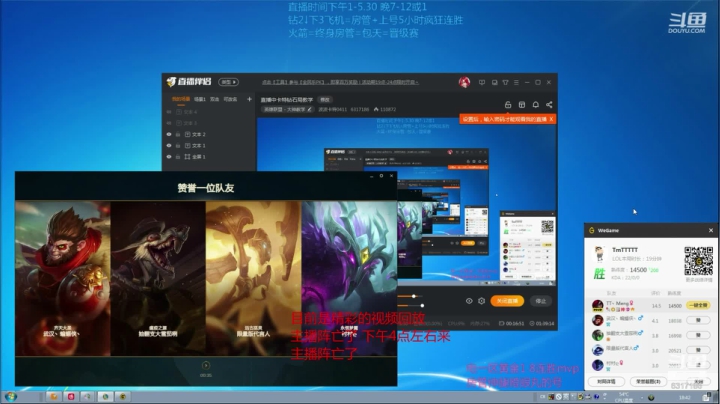Switch to the 我的场景 tab
Screen dimensions: 720x404
click(x=181, y=99)
